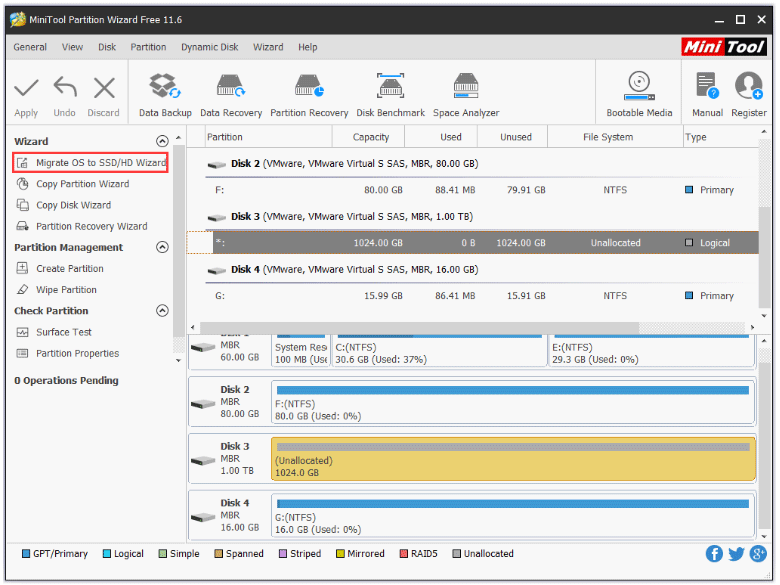
Task: Click the Partition column header
Action: 268,137
